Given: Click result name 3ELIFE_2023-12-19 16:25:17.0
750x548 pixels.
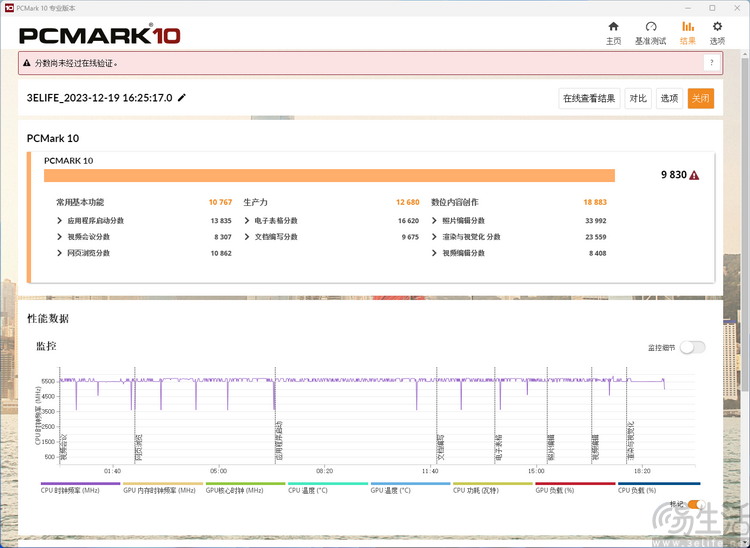Looking at the screenshot, I should click(x=99, y=98).
